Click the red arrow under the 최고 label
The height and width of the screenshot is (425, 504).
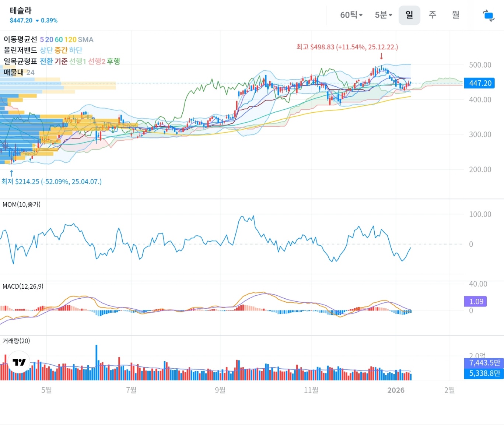(x=381, y=56)
